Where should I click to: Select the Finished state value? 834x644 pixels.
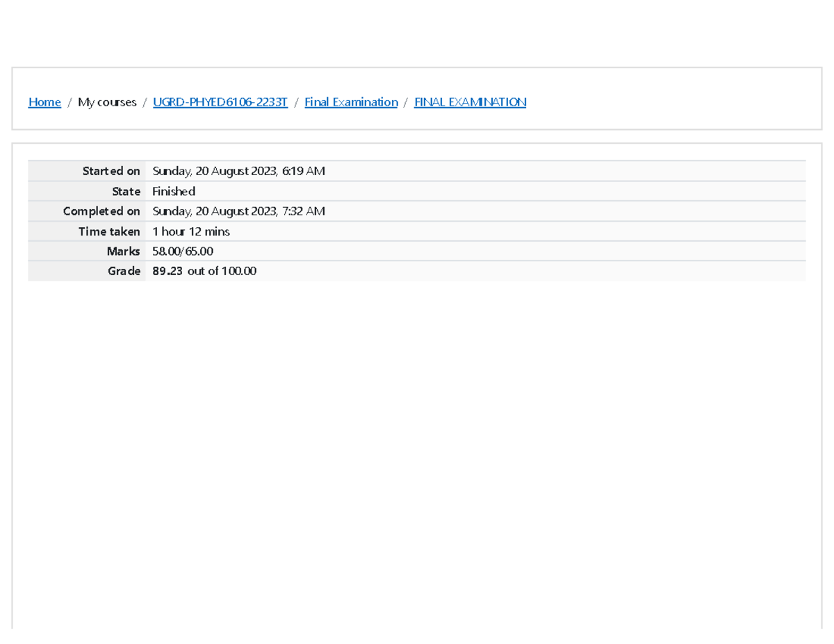coord(174,191)
